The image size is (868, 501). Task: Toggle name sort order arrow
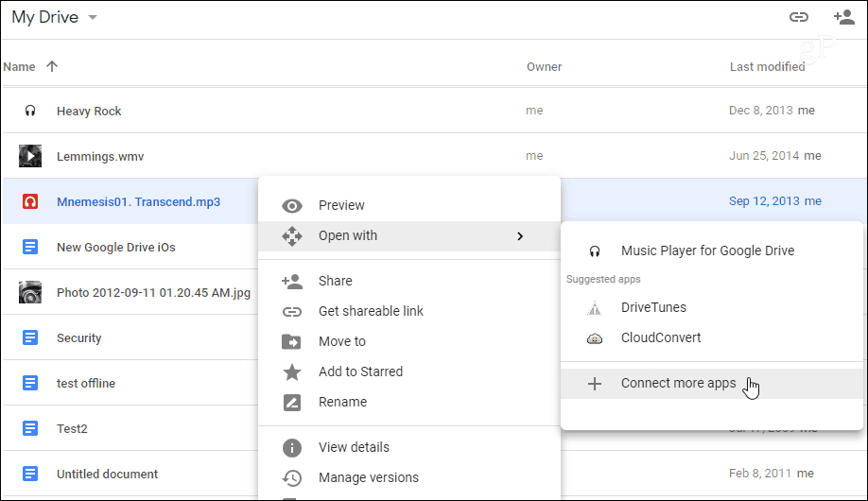[x=52, y=66]
